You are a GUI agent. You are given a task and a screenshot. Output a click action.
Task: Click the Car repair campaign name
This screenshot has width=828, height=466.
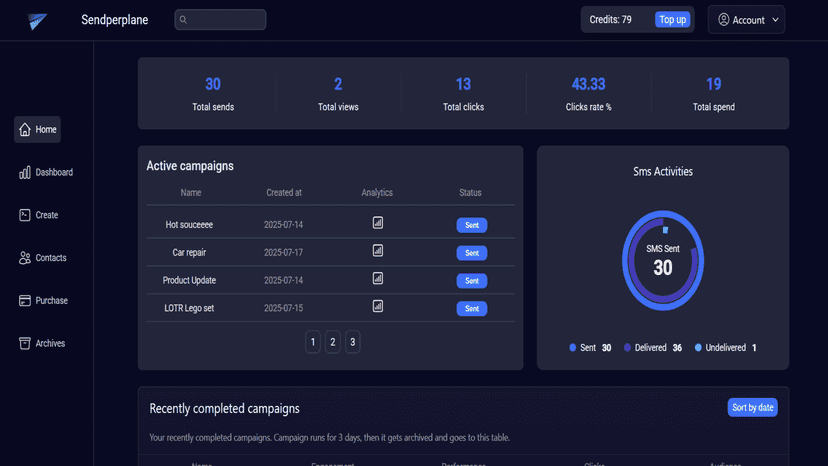pyautogui.click(x=189, y=253)
